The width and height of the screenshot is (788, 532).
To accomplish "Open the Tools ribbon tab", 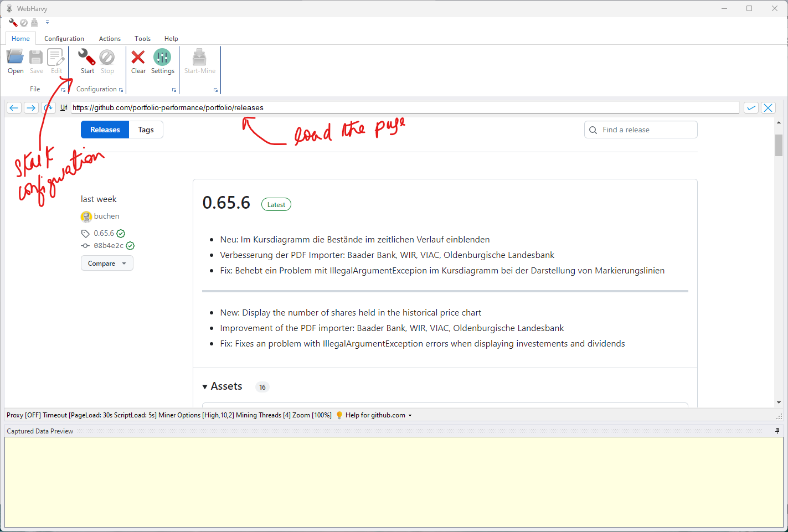I will click(x=142, y=39).
